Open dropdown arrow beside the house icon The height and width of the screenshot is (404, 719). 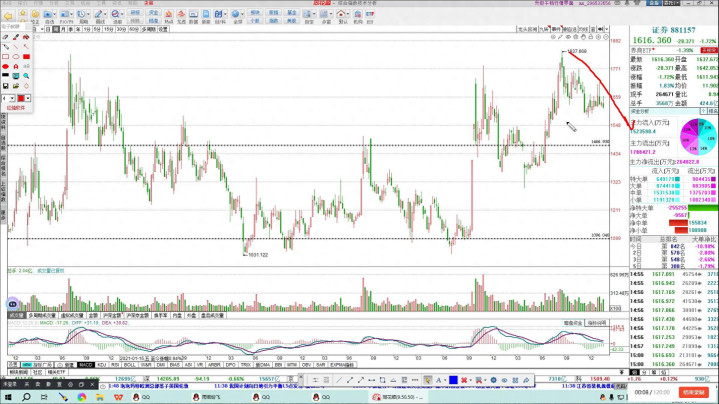coord(348,15)
